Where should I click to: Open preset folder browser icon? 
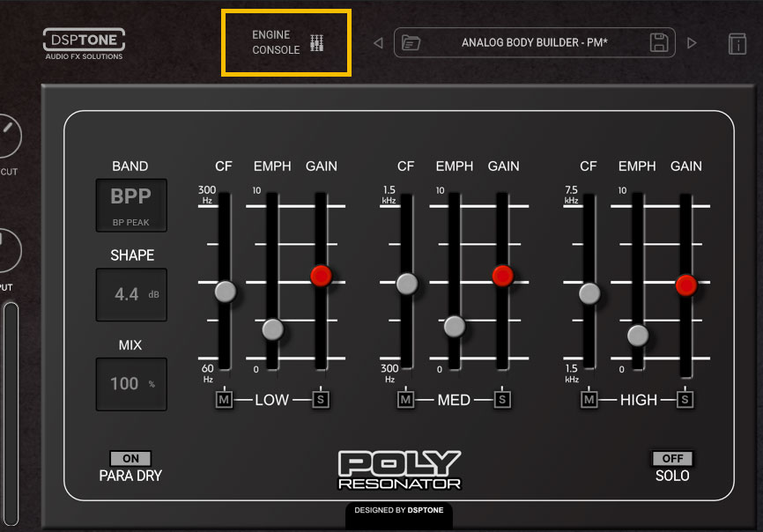click(x=411, y=43)
